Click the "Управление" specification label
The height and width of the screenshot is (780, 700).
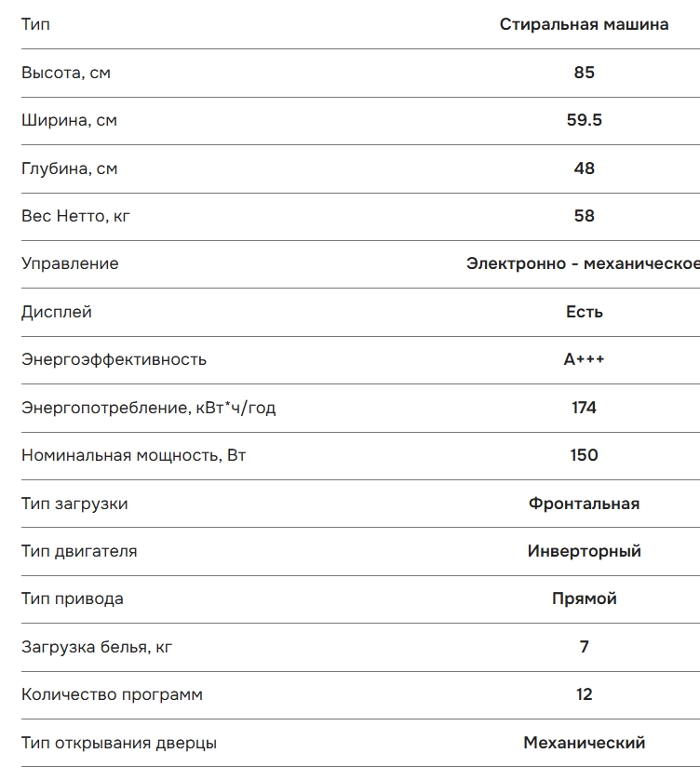pyautogui.click(x=70, y=263)
